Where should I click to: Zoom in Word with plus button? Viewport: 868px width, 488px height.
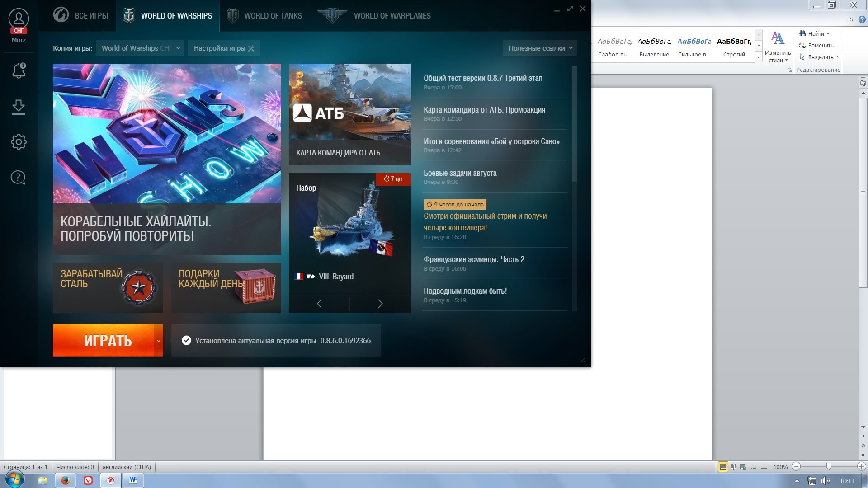tap(861, 466)
